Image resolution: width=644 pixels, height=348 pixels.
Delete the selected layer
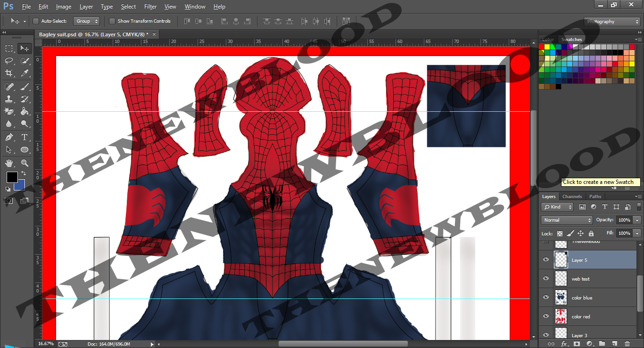point(628,344)
